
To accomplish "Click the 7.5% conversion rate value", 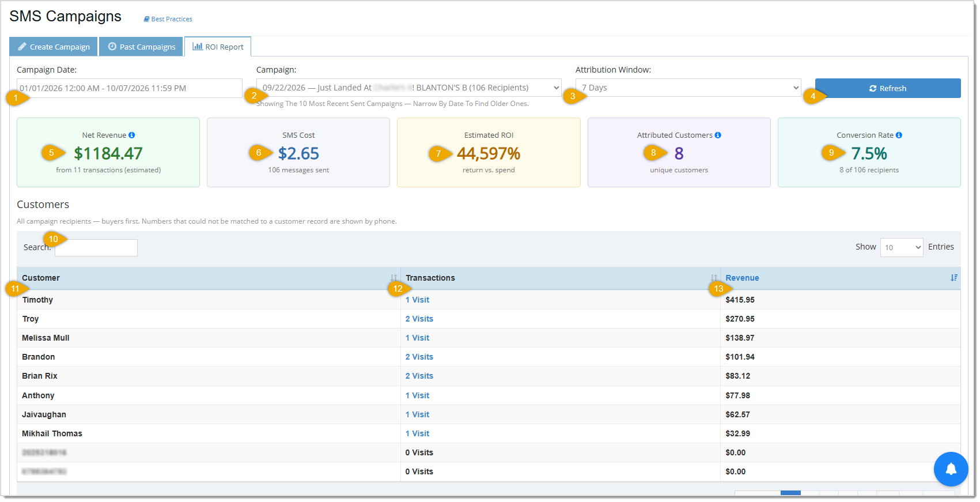I will (x=869, y=153).
